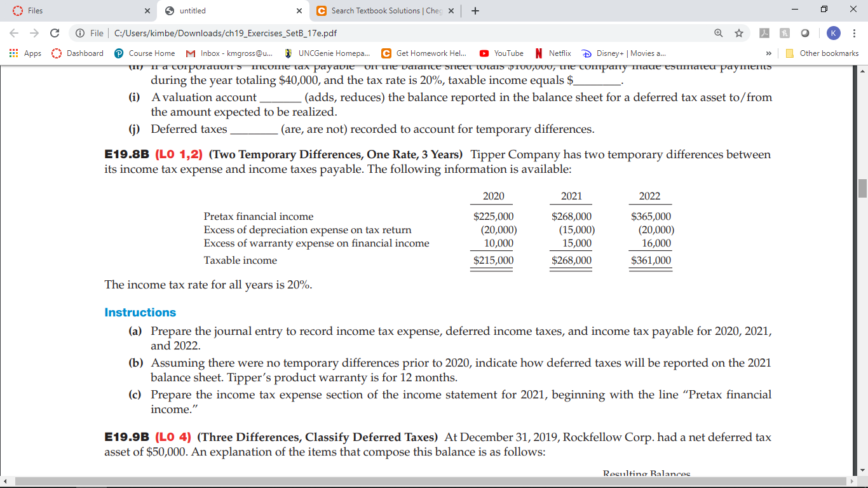The height and width of the screenshot is (488, 868).
Task: Click the (LO 1,2) learning objective label
Action: pos(180,154)
